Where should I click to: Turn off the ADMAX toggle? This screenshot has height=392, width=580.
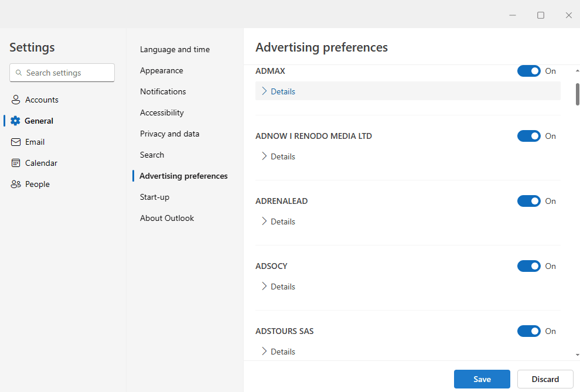tap(529, 70)
